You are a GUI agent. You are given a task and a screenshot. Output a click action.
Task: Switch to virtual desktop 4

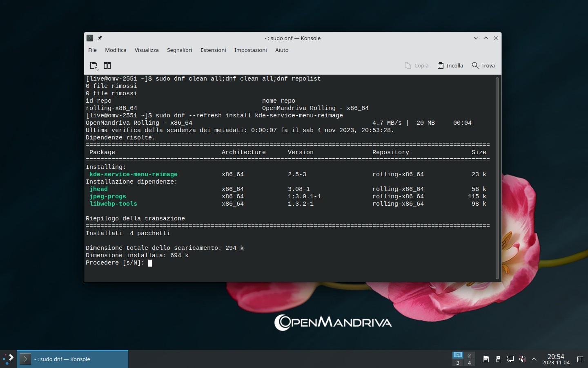(469, 363)
